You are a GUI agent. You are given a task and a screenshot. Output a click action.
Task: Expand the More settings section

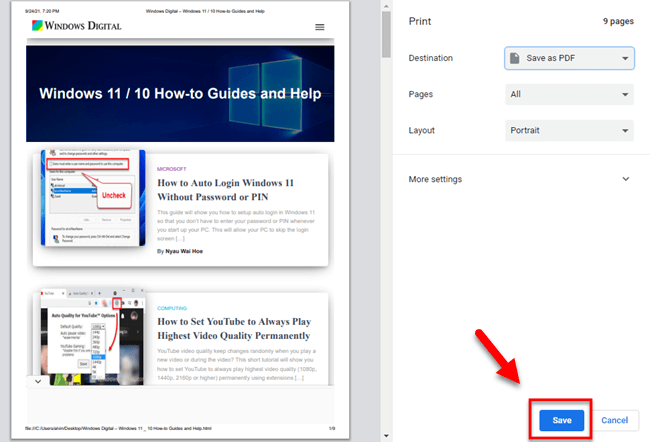click(x=519, y=179)
